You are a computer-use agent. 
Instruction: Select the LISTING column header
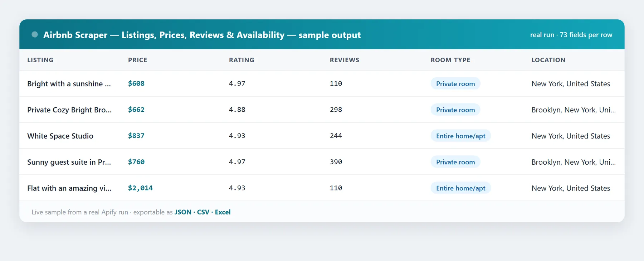click(x=40, y=60)
